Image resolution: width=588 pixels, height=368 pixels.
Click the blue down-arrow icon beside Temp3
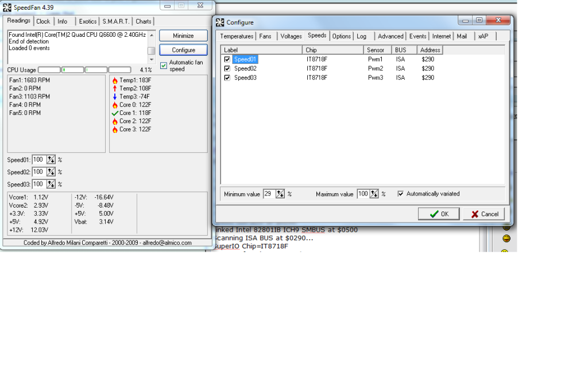click(x=115, y=97)
